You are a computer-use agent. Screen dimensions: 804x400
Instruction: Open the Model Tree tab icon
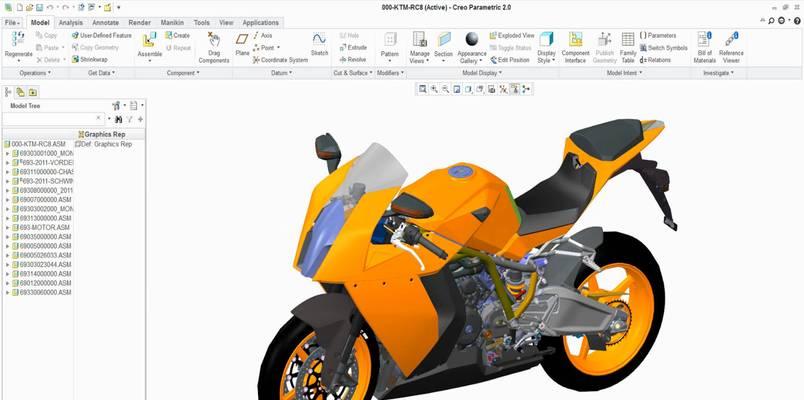tap(8, 92)
